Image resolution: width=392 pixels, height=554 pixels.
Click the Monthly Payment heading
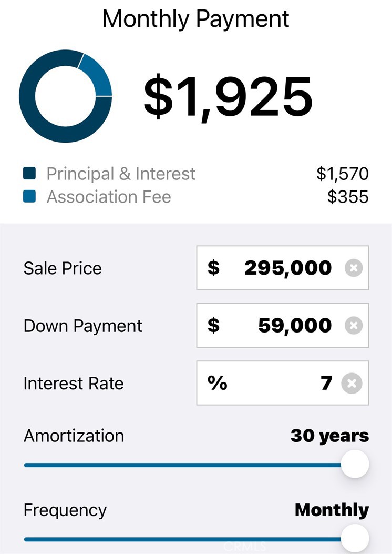point(195,19)
